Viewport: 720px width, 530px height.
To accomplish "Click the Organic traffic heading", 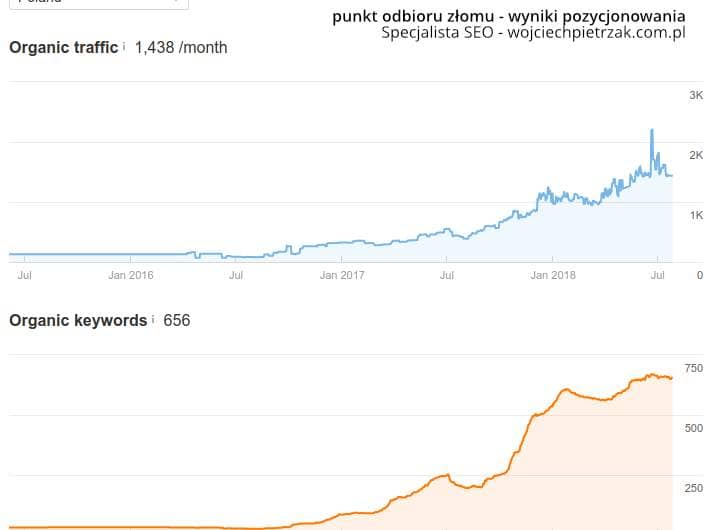I will tap(63, 47).
